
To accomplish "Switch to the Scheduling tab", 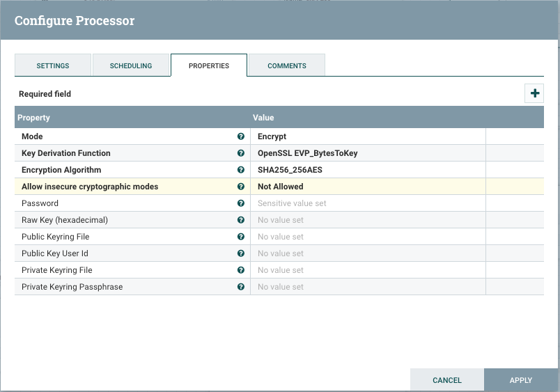I will click(x=131, y=65).
